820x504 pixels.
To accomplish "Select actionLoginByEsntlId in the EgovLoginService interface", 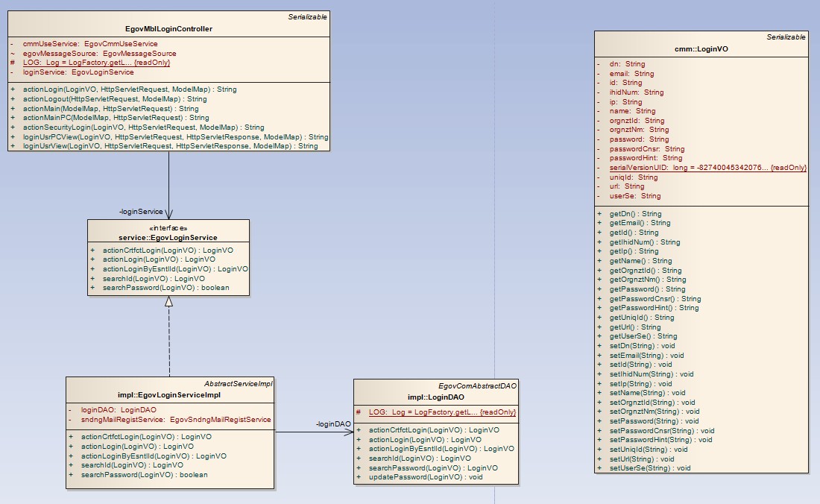I will [x=175, y=269].
